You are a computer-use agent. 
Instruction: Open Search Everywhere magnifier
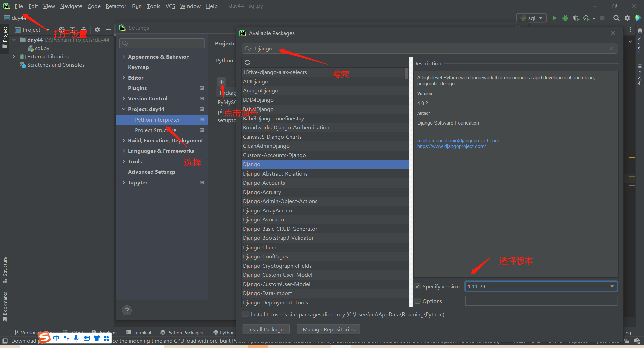tap(616, 18)
